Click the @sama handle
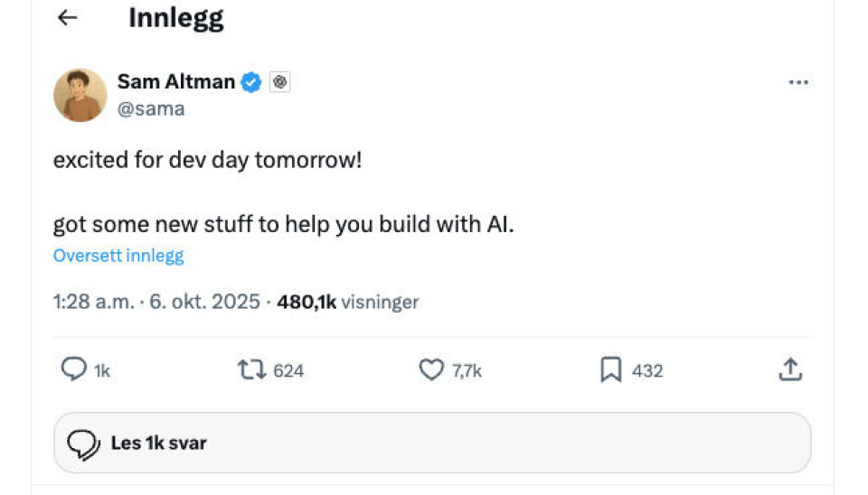The height and width of the screenshot is (495, 868). [x=151, y=109]
